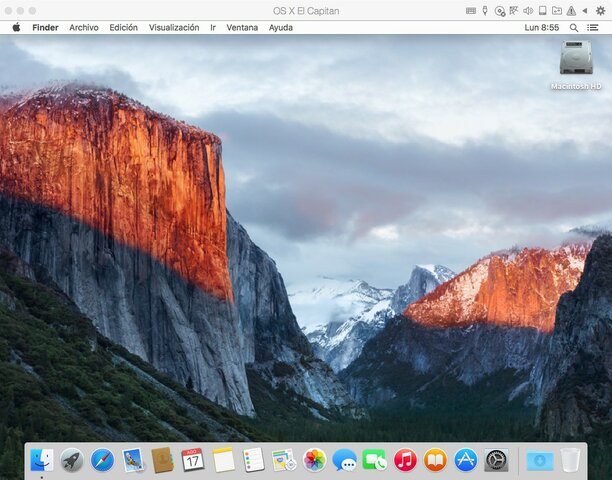Screen dimensions: 612x480
Task: Click network icon in VM title bar
Action: coord(514,11)
